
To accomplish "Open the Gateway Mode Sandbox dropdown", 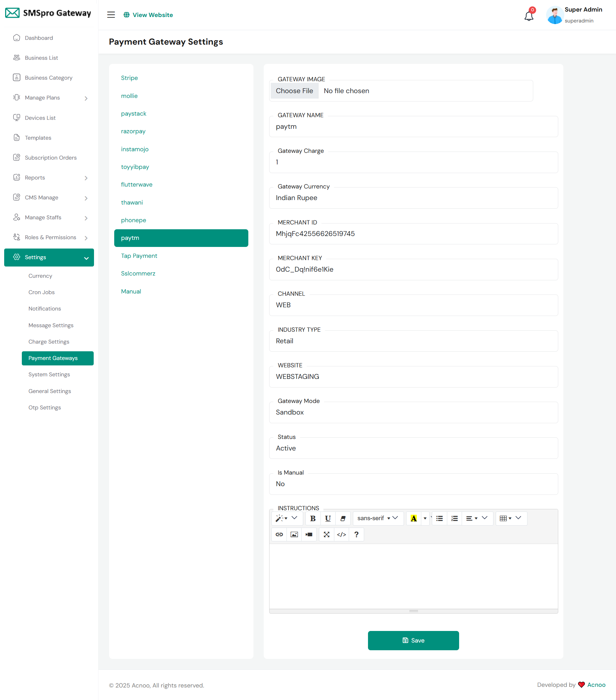I will pos(413,412).
